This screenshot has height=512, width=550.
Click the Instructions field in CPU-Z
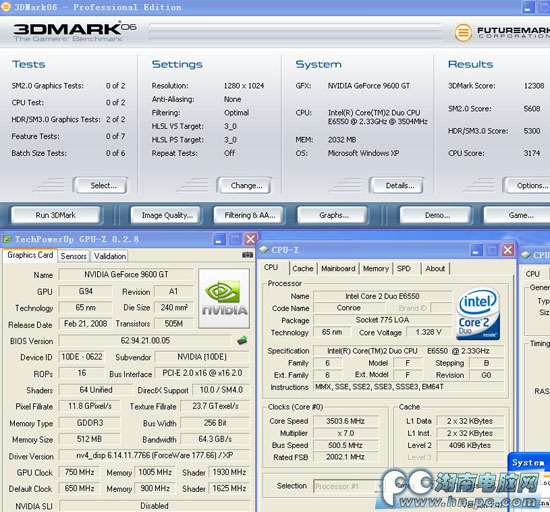click(409, 387)
